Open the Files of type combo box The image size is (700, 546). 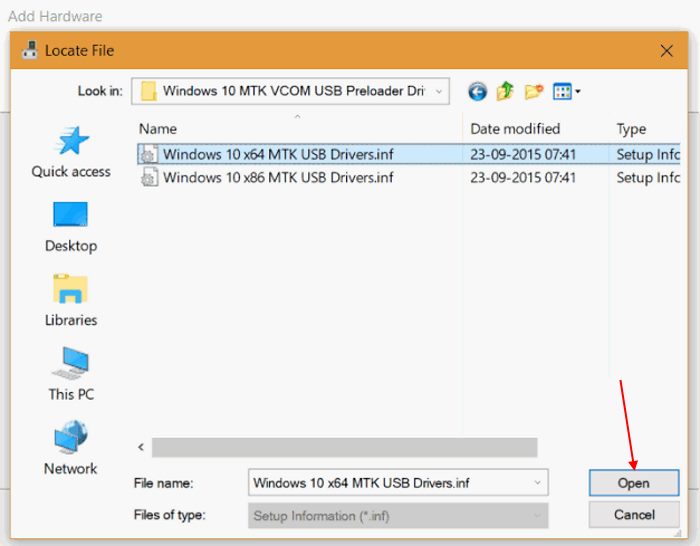[398, 516]
